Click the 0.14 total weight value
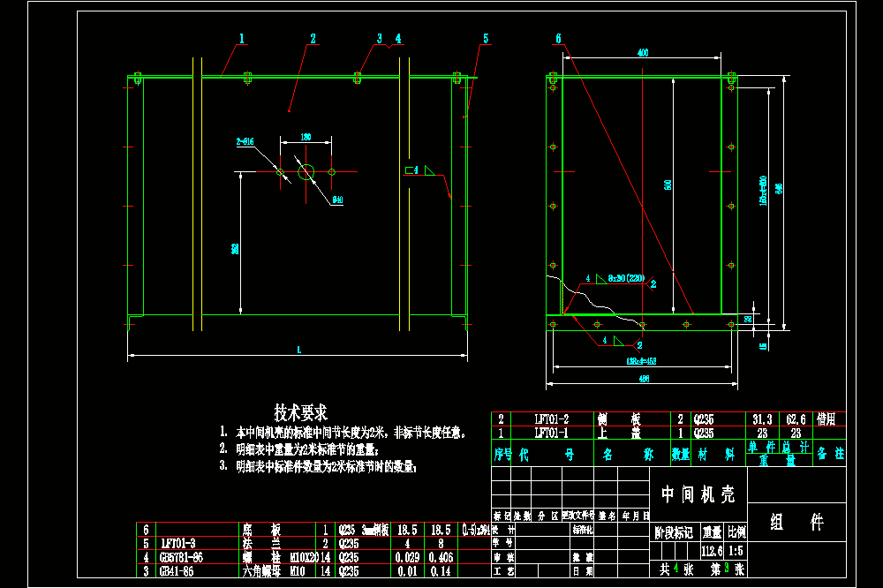This screenshot has height=588, width=883. tap(441, 571)
